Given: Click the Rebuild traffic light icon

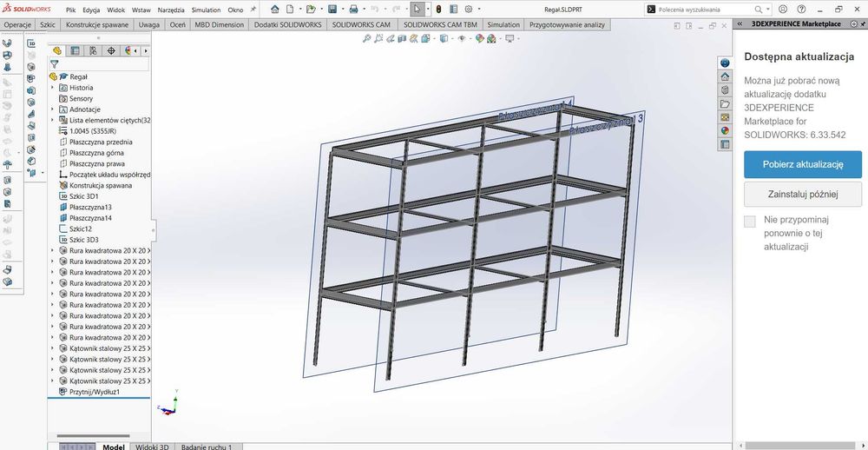Looking at the screenshot, I should point(438,10).
